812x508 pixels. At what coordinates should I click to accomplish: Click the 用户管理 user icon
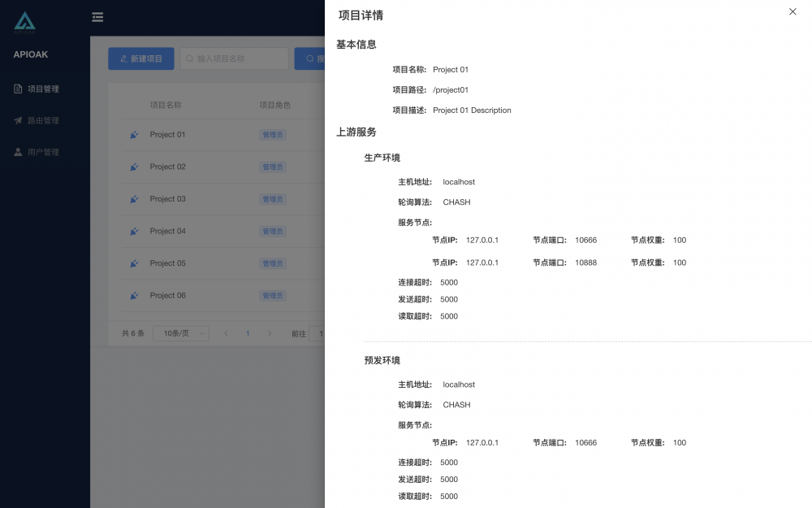coord(19,151)
